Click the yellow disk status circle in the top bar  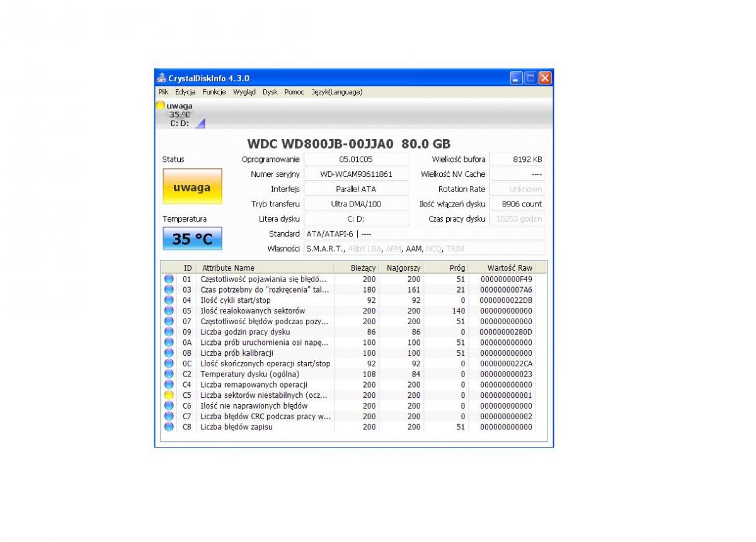coord(161,106)
